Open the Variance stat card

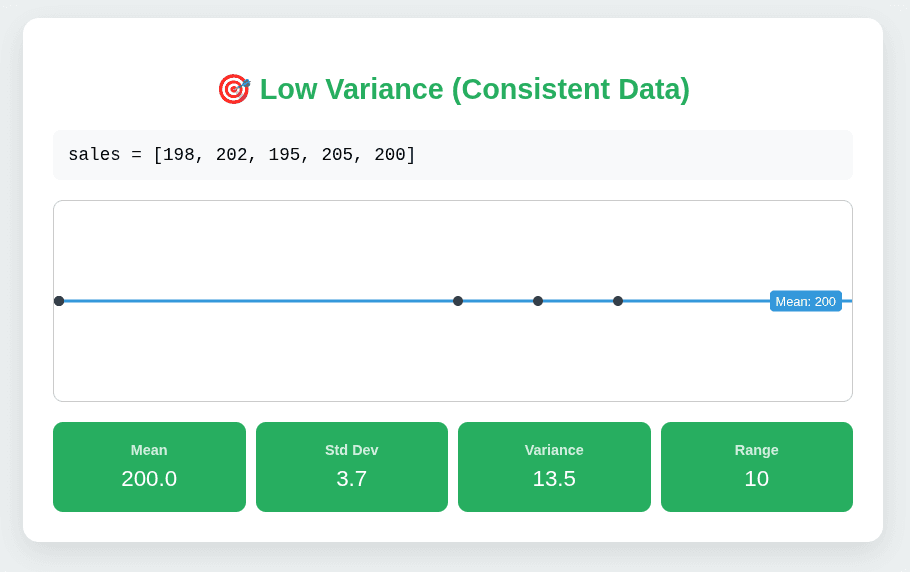click(x=554, y=467)
